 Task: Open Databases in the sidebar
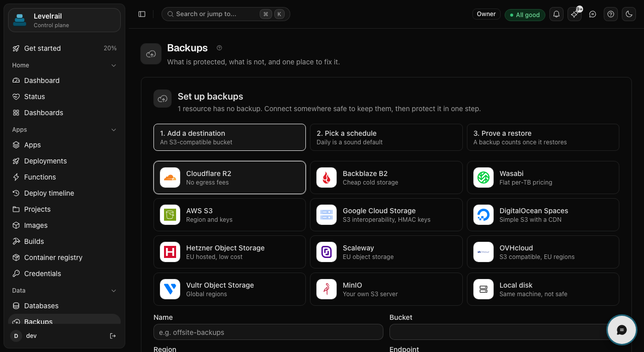[x=64, y=306]
